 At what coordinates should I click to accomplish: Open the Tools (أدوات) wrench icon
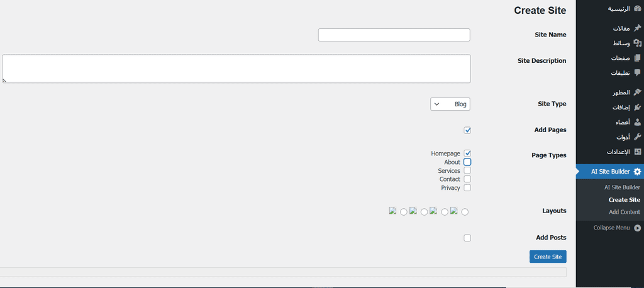point(637,137)
